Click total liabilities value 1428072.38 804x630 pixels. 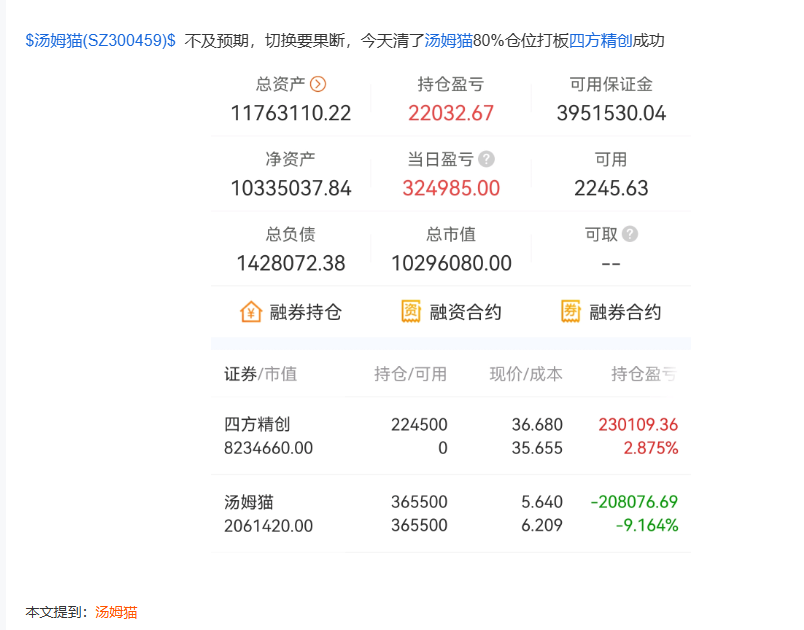291,263
